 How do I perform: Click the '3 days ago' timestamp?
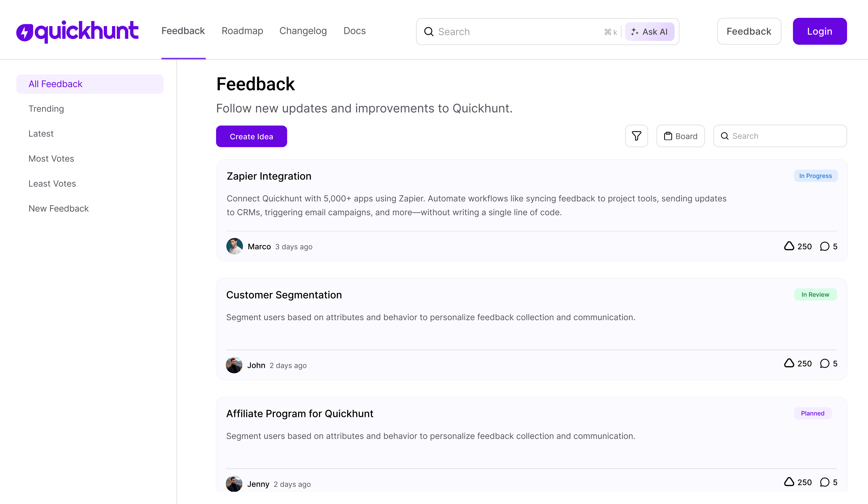pyautogui.click(x=294, y=247)
